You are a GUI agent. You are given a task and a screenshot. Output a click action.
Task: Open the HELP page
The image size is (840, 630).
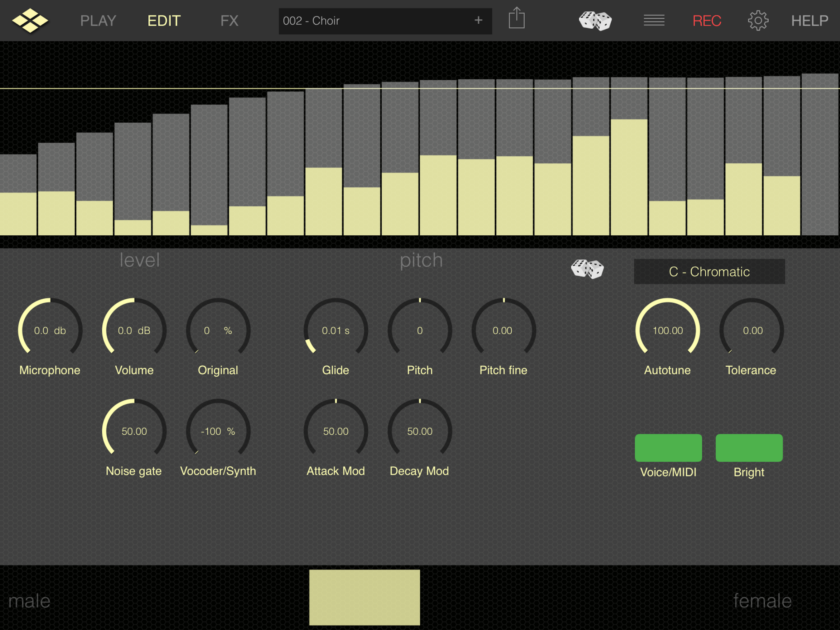pos(809,21)
